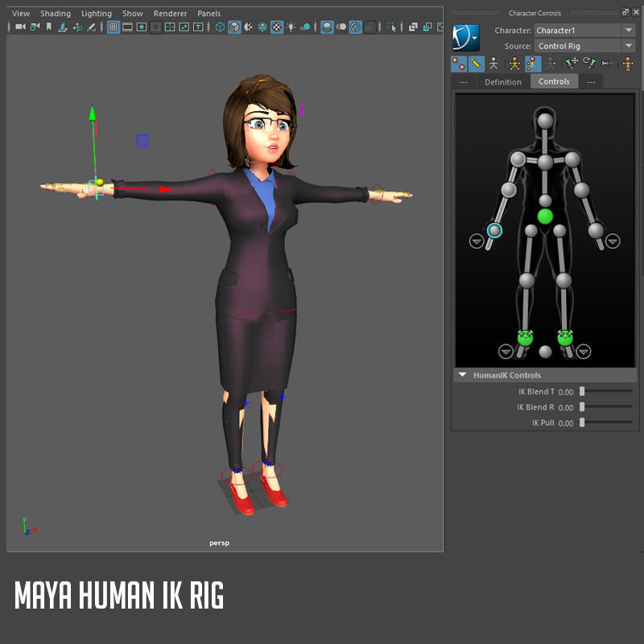Open the Source dropdown showing Control Rig
Screen dimensions: 644x644
point(585,46)
